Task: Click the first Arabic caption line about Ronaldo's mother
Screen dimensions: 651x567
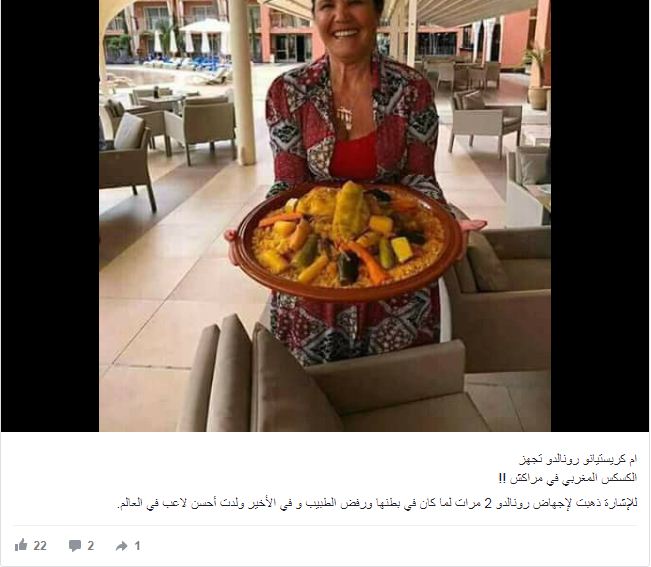Action: pos(578,459)
